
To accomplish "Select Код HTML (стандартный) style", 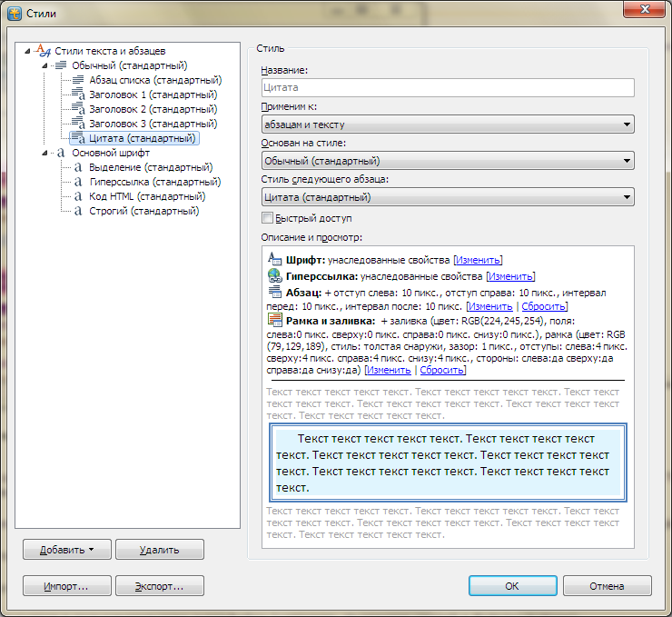I will [146, 196].
